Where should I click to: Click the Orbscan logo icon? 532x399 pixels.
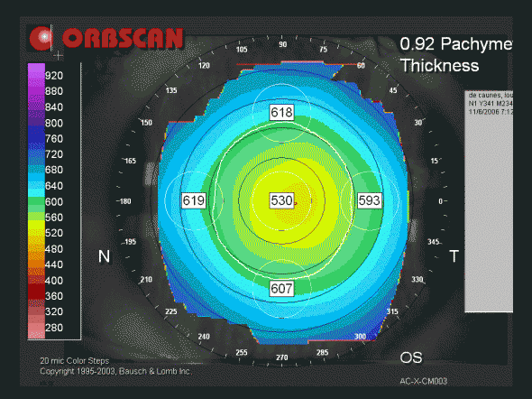(x=41, y=38)
